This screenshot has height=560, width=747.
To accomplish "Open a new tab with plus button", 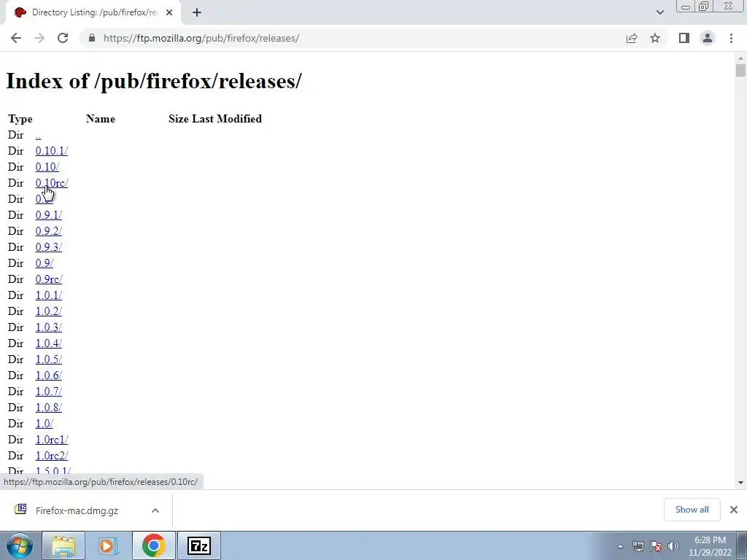I will click(x=197, y=12).
